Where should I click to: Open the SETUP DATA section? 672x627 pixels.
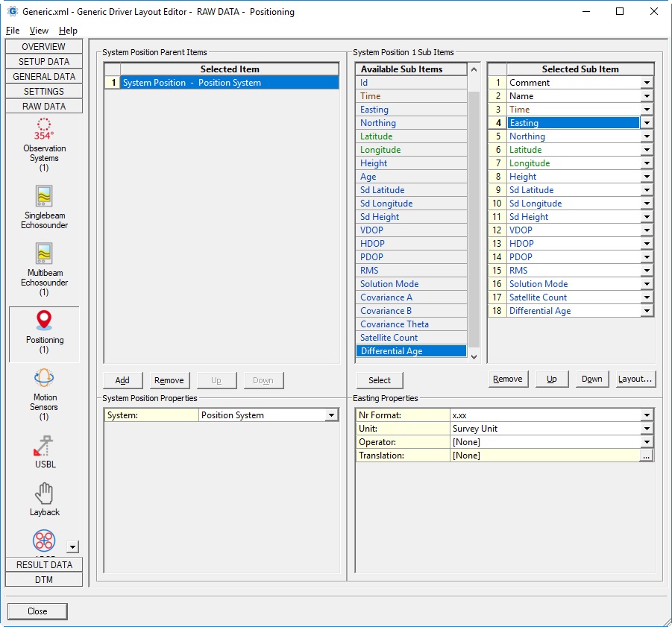44,61
